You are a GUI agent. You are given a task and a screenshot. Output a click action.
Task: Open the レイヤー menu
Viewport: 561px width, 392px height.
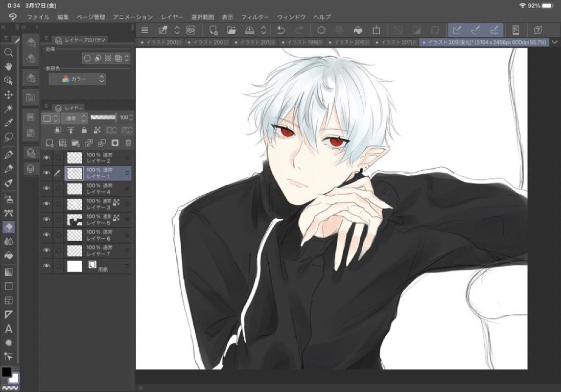(172, 17)
